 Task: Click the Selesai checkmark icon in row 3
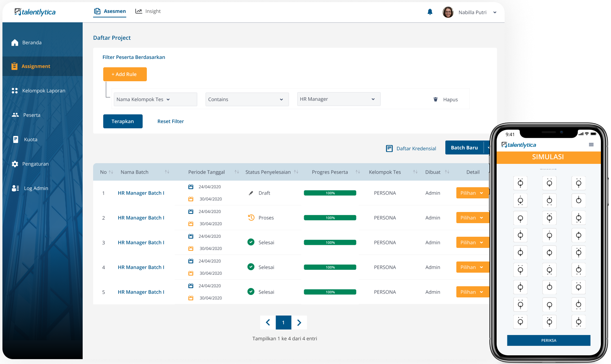click(251, 242)
